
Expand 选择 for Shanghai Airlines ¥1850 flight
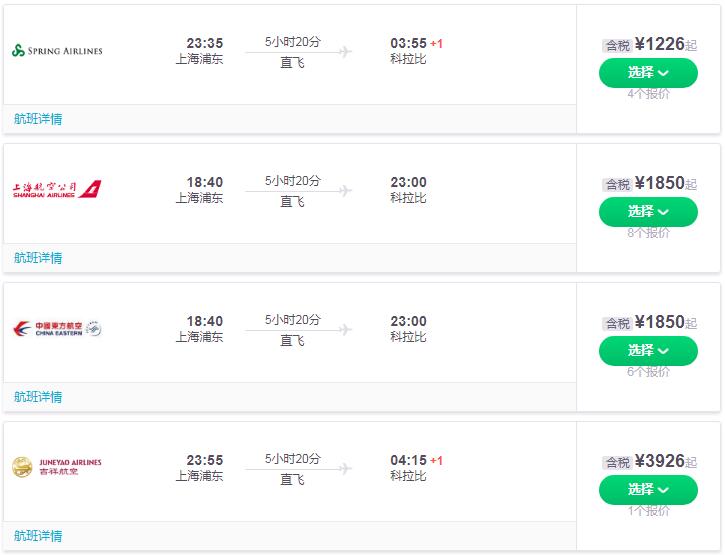(x=648, y=212)
